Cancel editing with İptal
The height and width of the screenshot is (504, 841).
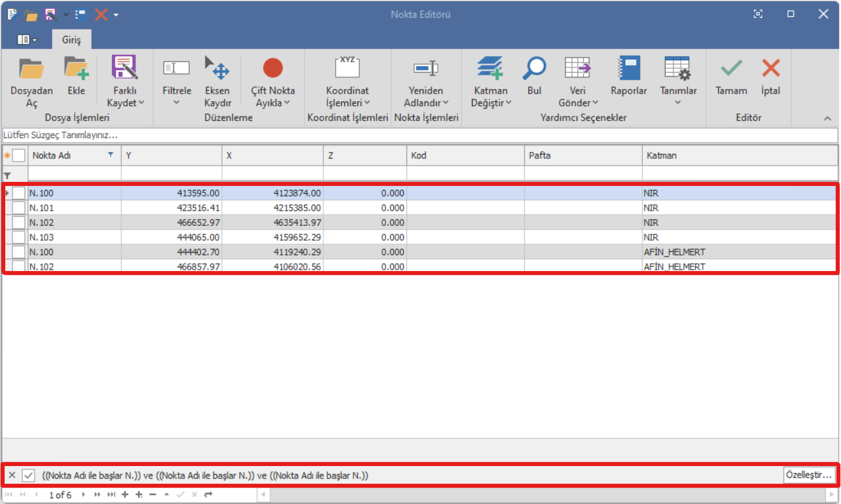point(771,77)
